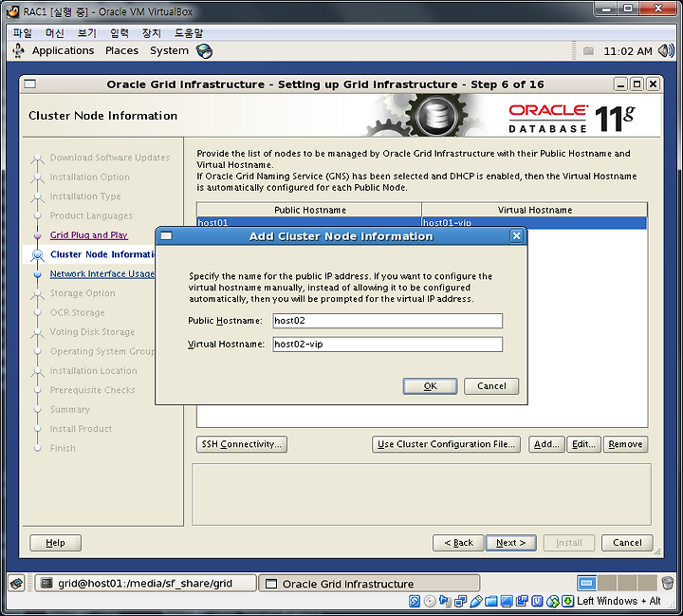This screenshot has height=616, width=683.
Task: Click VirtualBox hard disk status icon
Action: [415, 601]
